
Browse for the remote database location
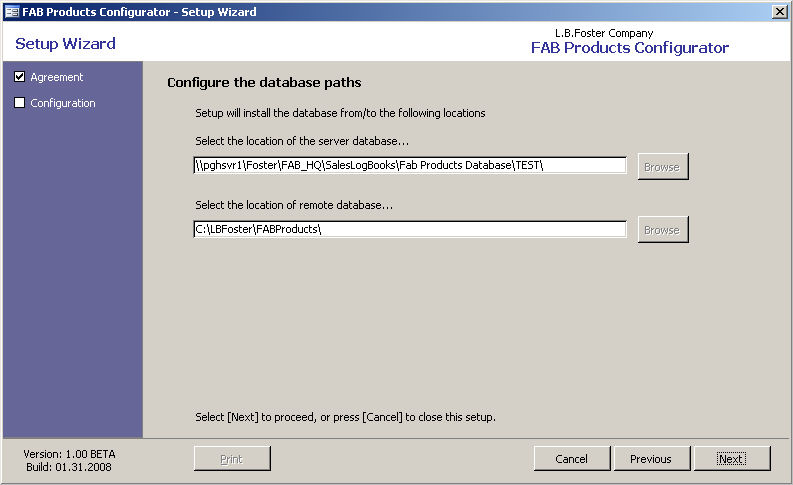(661, 230)
